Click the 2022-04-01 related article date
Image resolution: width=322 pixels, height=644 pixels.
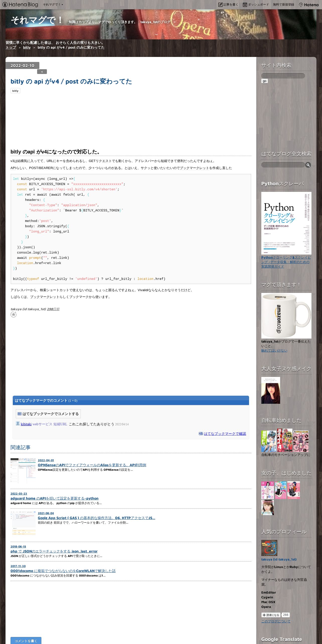click(46, 460)
